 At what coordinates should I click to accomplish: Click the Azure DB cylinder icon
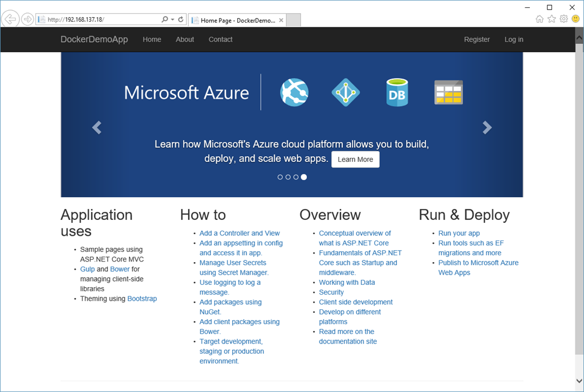tap(397, 92)
